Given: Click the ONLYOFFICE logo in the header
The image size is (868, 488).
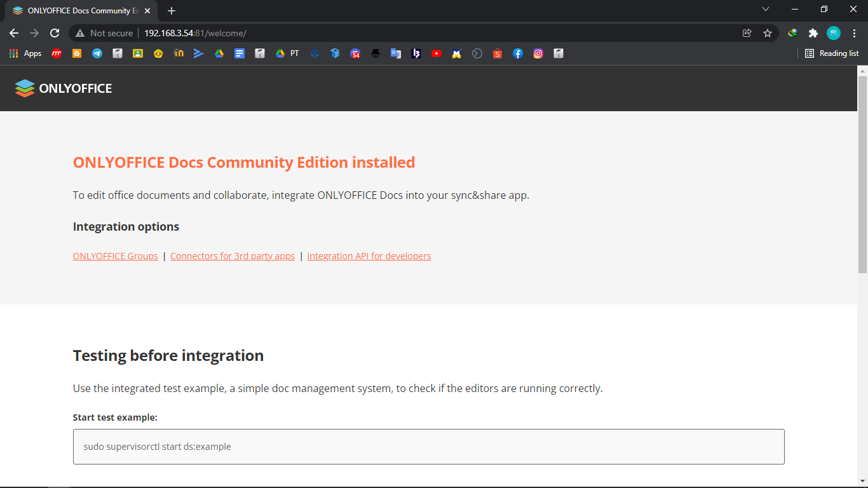Looking at the screenshot, I should (64, 88).
